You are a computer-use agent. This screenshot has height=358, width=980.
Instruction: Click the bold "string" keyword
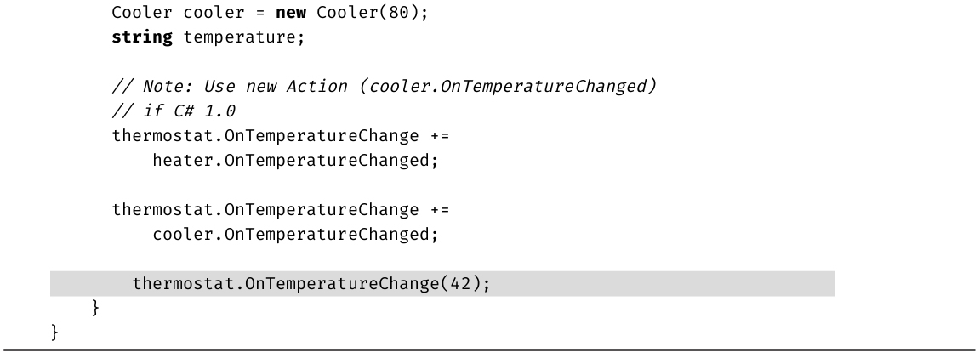[x=142, y=37]
